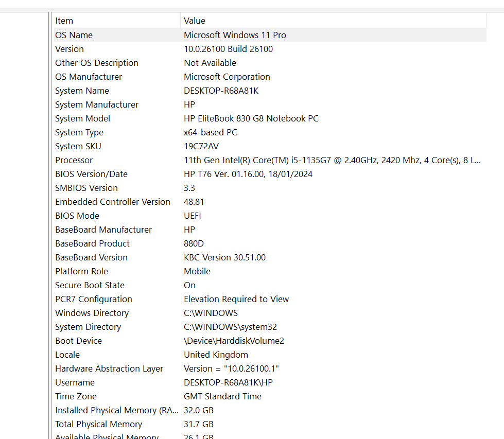
Task: Select the Secure Boot State row
Action: pos(270,285)
